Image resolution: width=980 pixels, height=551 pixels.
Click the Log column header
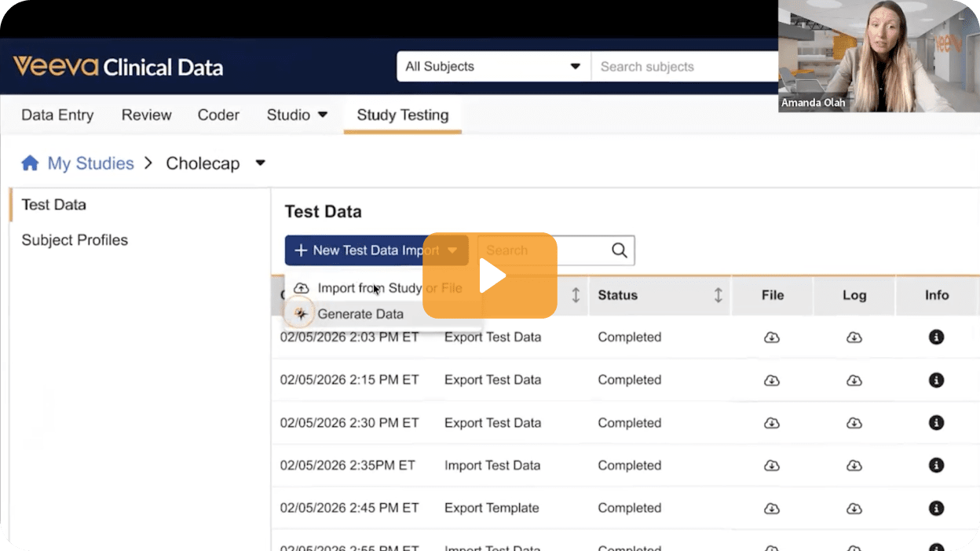click(854, 295)
